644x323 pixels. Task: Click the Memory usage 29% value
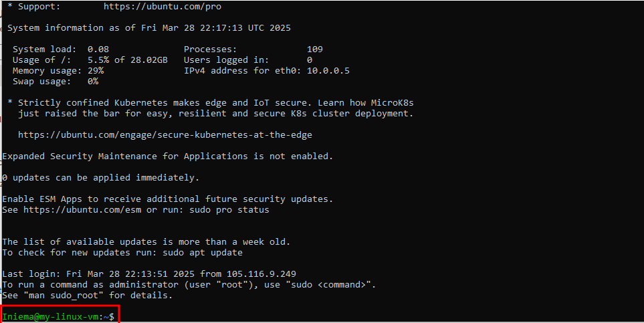(x=96, y=71)
